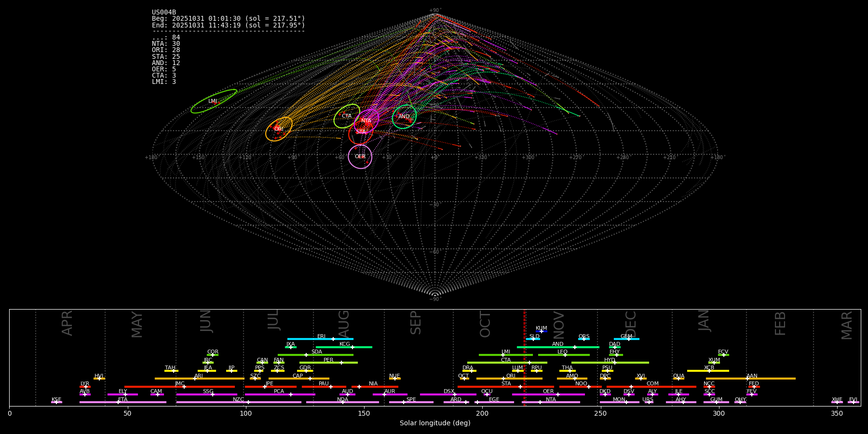Click the pink OER radiant circle

[360, 157]
